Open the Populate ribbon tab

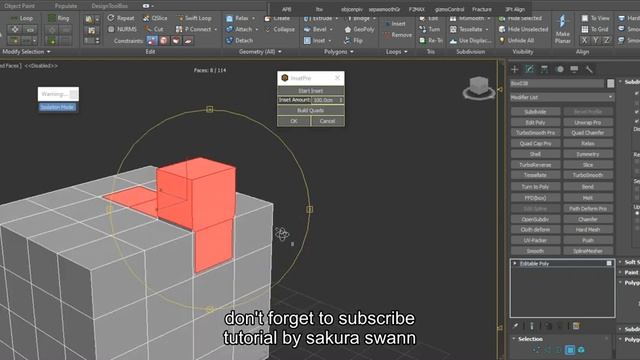[x=66, y=6]
